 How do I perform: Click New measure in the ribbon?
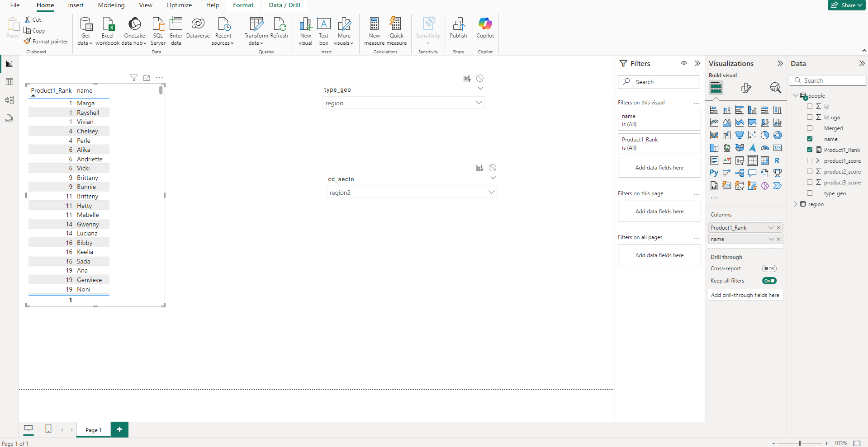(374, 31)
